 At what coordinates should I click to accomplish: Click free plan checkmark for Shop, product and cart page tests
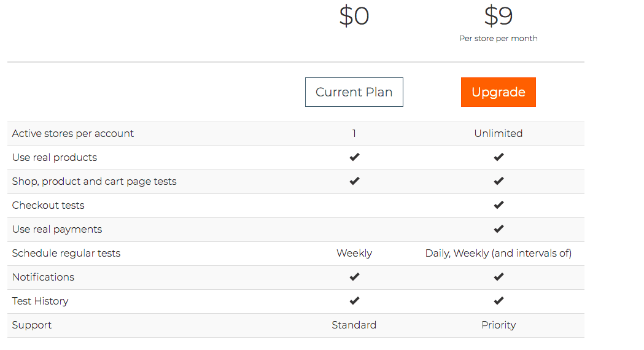(354, 181)
